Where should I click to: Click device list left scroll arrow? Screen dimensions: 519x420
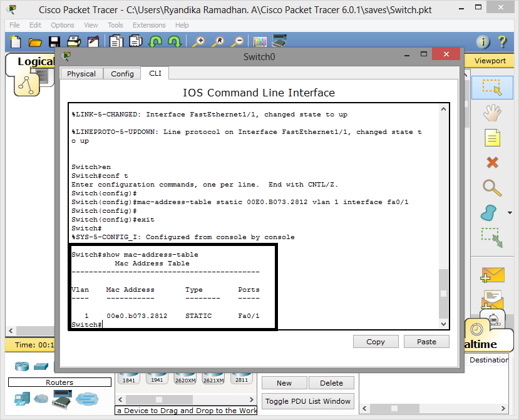[120, 399]
